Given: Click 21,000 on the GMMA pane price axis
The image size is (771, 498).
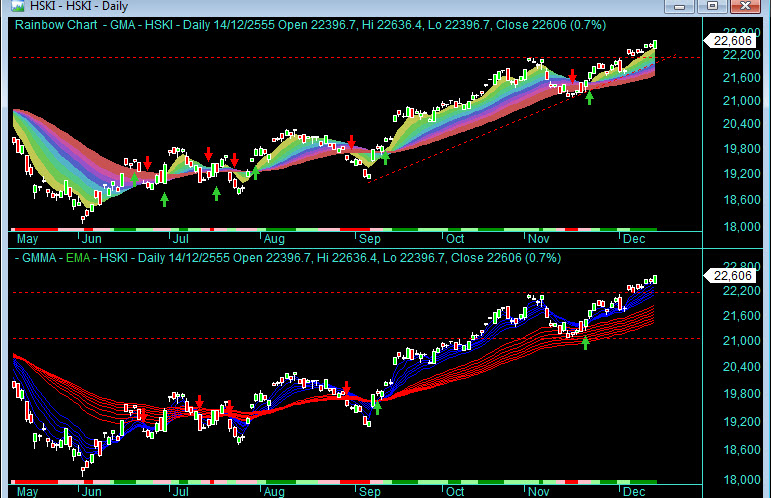Looking at the screenshot, I should pyautogui.click(x=741, y=341).
